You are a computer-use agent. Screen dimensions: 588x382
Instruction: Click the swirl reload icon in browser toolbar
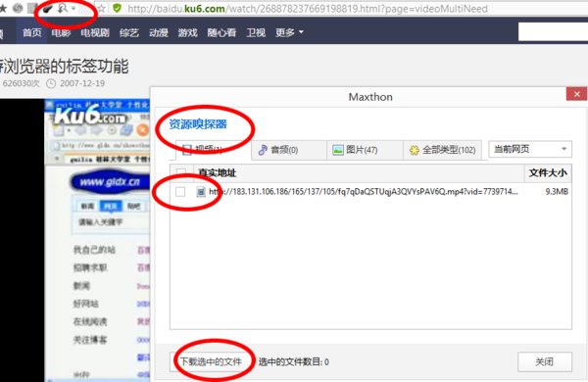(x=18, y=8)
